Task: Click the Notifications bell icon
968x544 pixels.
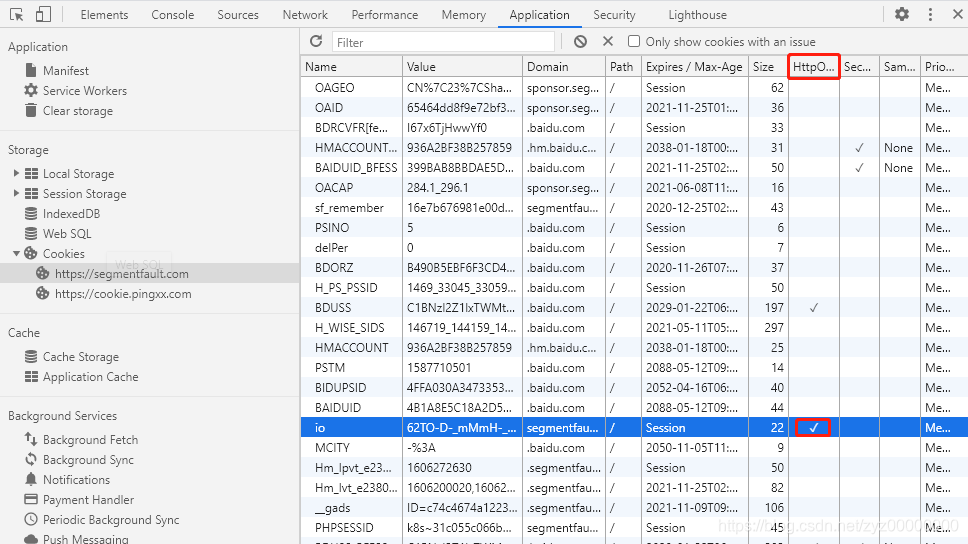Action: click(x=31, y=479)
